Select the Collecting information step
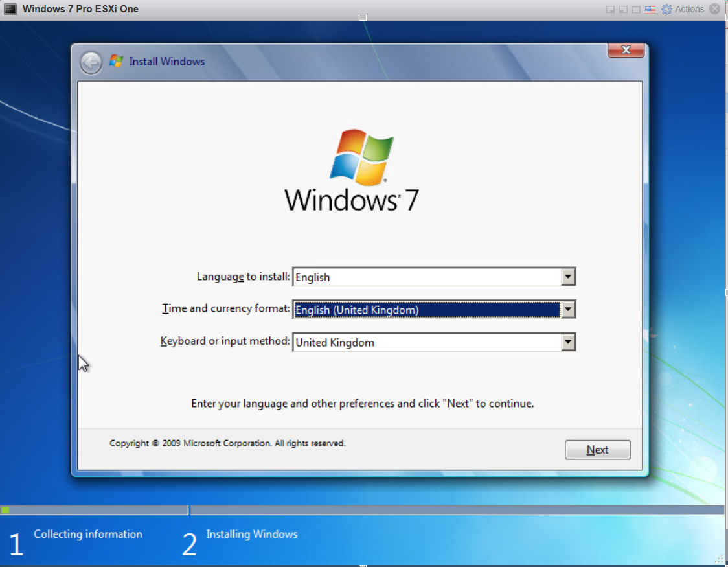 point(88,534)
